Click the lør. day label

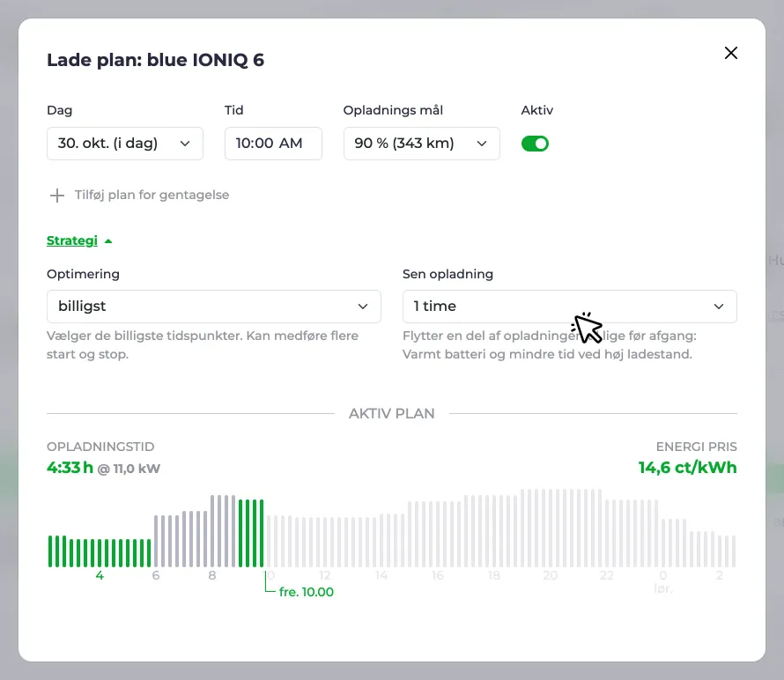(x=663, y=589)
